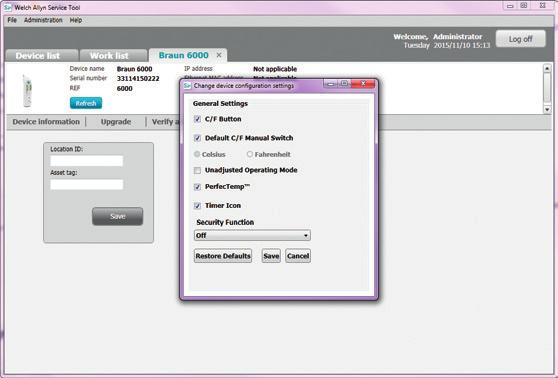558x378 pixels.
Task: Click the scroll up arrow in device panel
Action: (x=547, y=68)
